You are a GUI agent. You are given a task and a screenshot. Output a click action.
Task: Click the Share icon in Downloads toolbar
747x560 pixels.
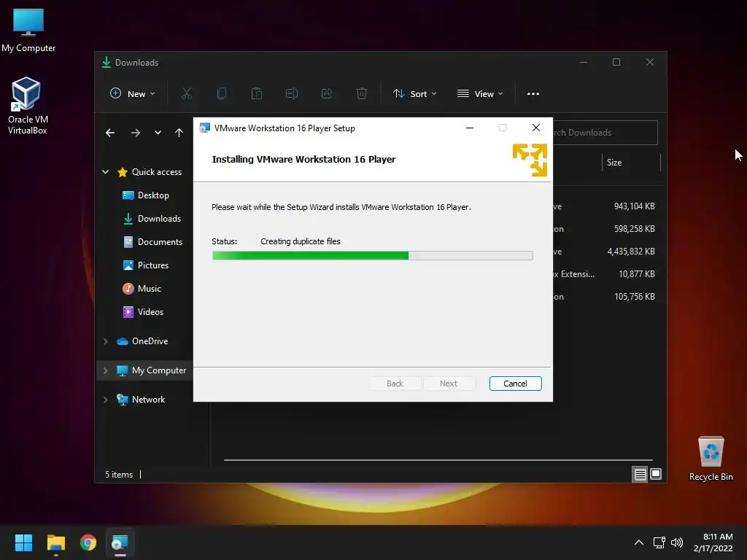pyautogui.click(x=327, y=93)
